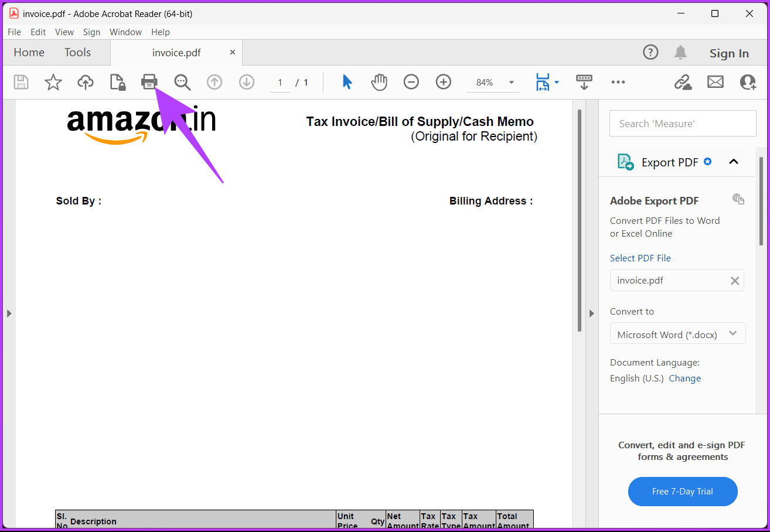Click the Save file icon

[x=21, y=83]
